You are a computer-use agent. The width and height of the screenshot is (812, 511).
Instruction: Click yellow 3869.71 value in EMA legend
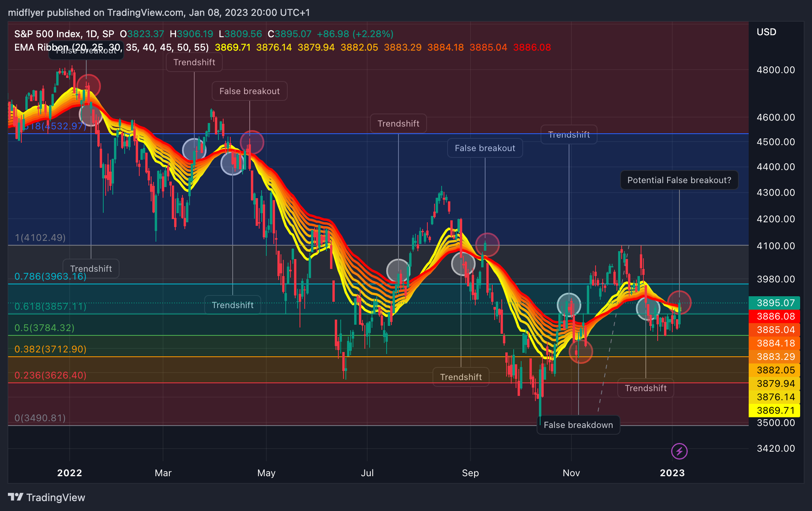(233, 47)
